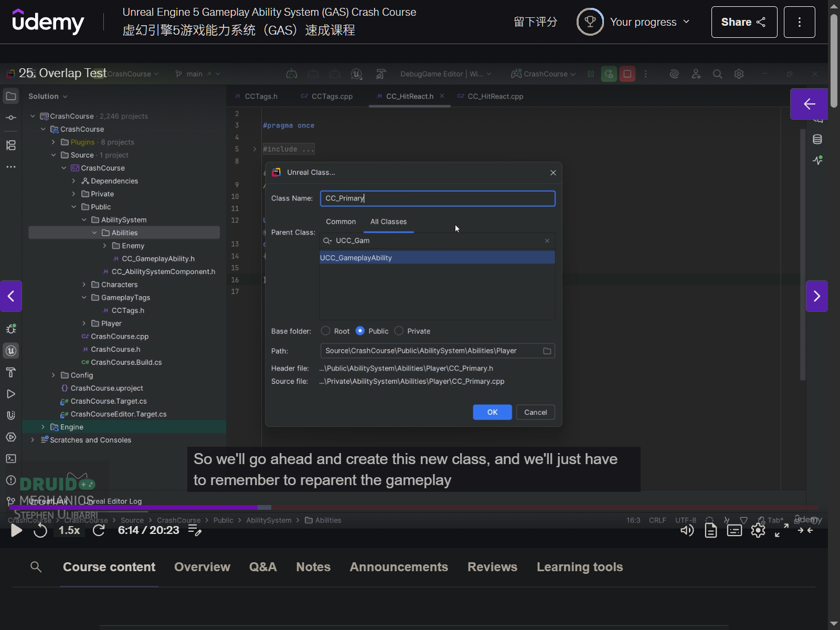Go to next lecture arrow
840x630 pixels.
coord(816,296)
